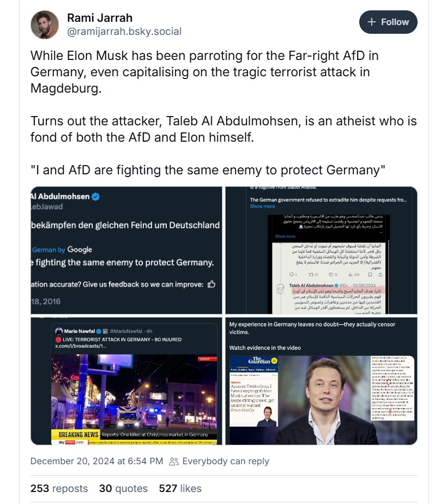Open the December 20, 2024 timestamp

coord(96,461)
